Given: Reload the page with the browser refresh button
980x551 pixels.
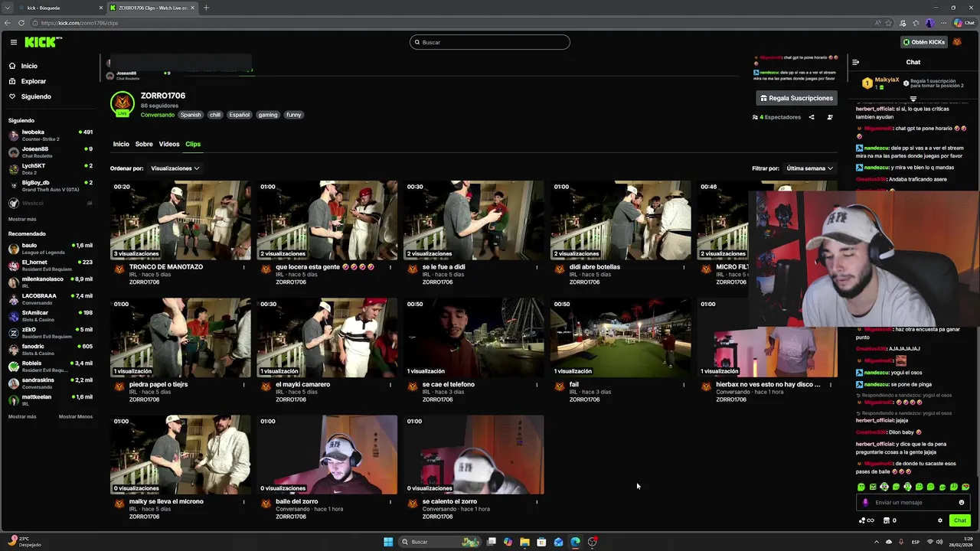Looking at the screenshot, I should [21, 23].
